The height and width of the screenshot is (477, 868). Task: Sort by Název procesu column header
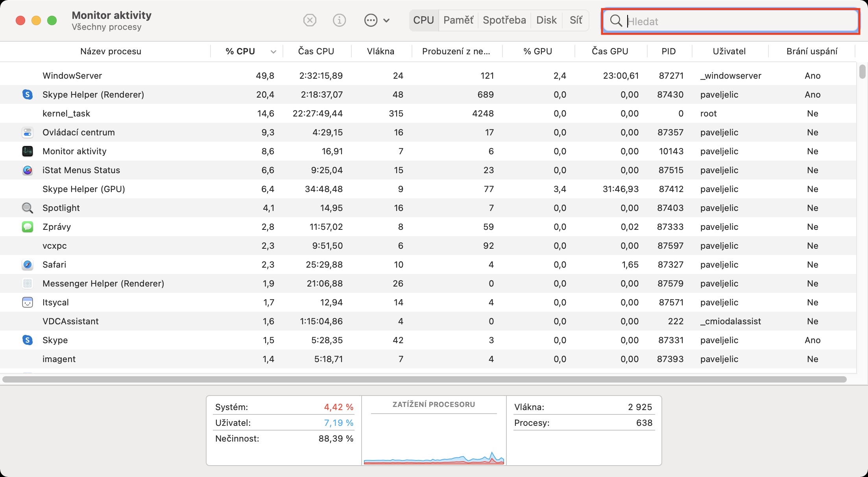click(111, 51)
